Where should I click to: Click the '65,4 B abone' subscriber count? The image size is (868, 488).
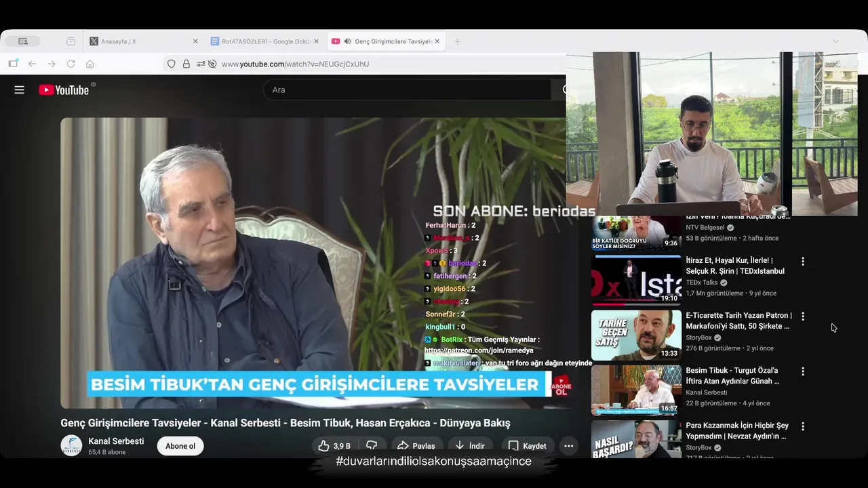point(106,452)
